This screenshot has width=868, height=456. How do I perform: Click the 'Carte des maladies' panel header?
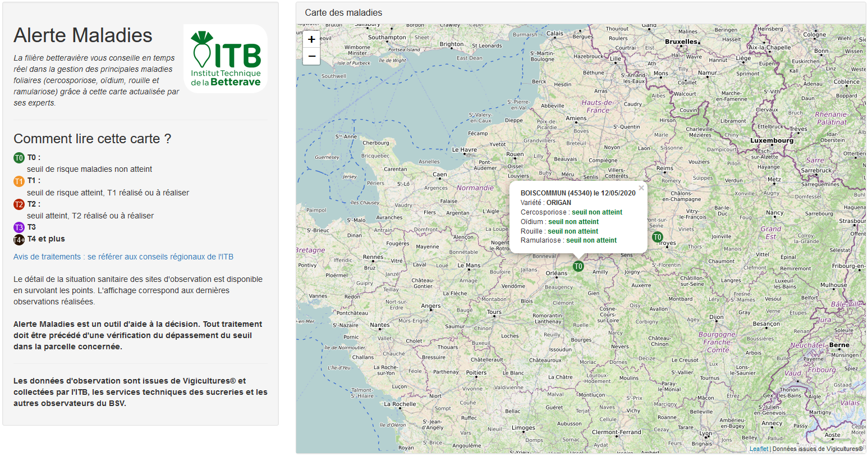(581, 13)
